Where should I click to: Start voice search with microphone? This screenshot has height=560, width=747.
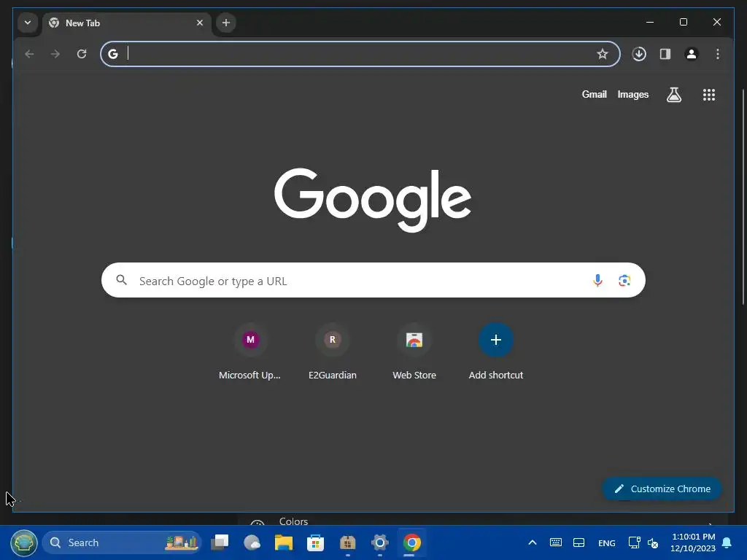tap(597, 281)
